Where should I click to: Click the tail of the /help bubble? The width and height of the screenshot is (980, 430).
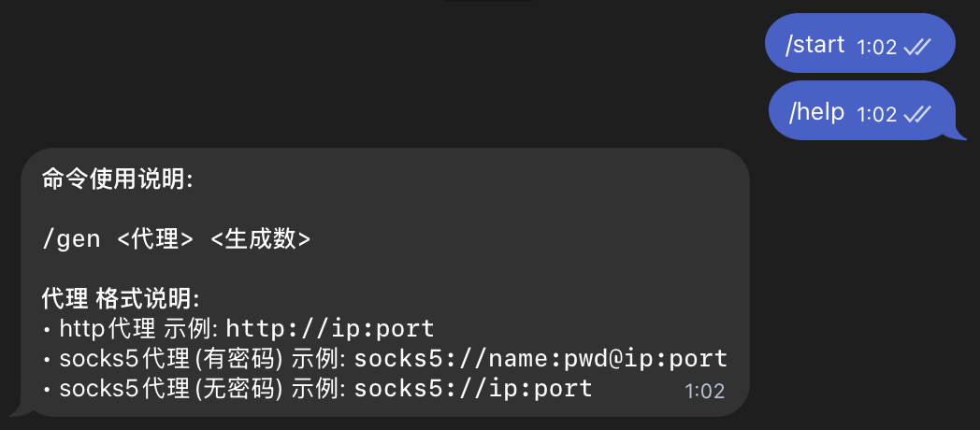pos(953,133)
